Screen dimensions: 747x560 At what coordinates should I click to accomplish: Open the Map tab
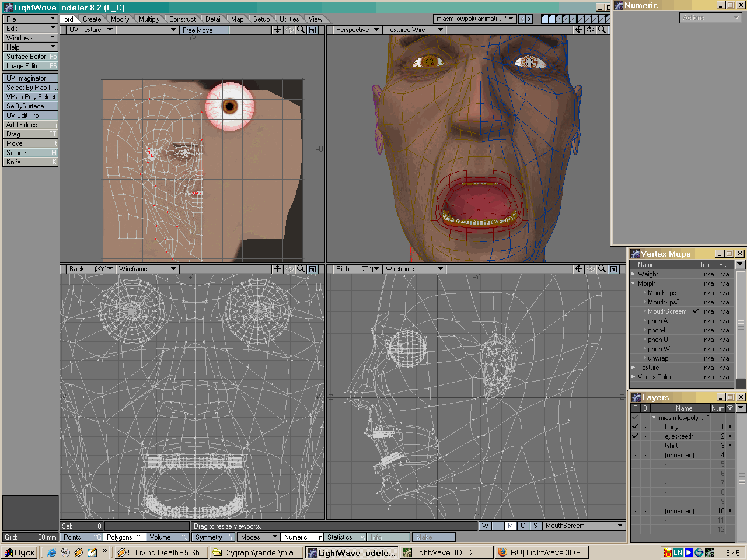tap(237, 19)
